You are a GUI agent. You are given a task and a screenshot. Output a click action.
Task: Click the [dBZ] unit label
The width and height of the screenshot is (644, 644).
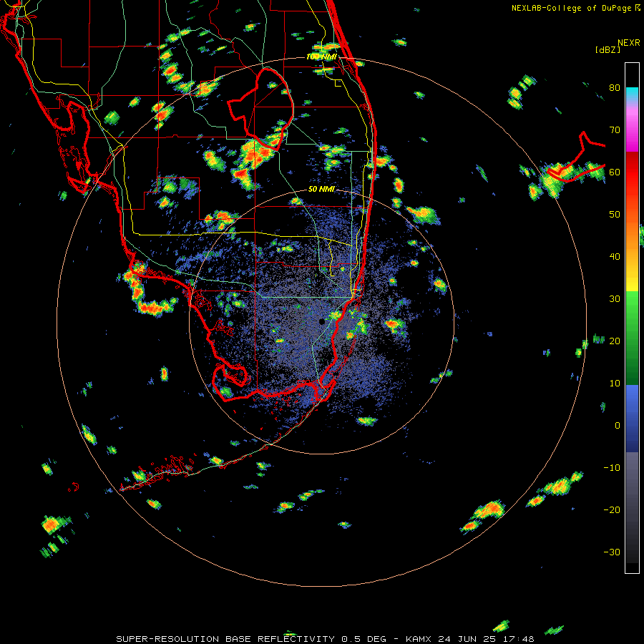608,50
